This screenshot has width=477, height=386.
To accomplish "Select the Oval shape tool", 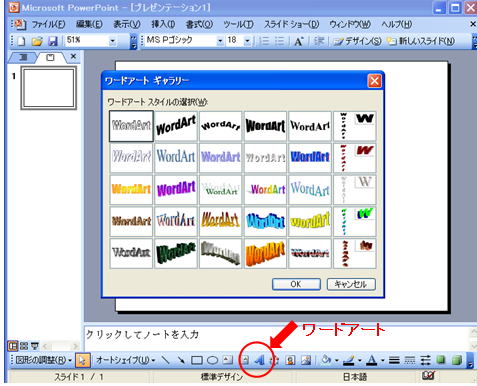I will 212,360.
